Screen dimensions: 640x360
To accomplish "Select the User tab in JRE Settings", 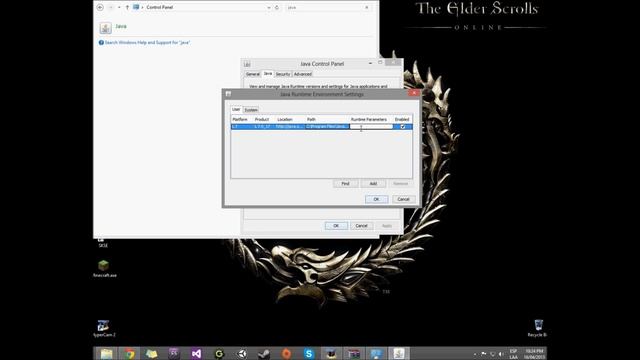I will (236, 109).
